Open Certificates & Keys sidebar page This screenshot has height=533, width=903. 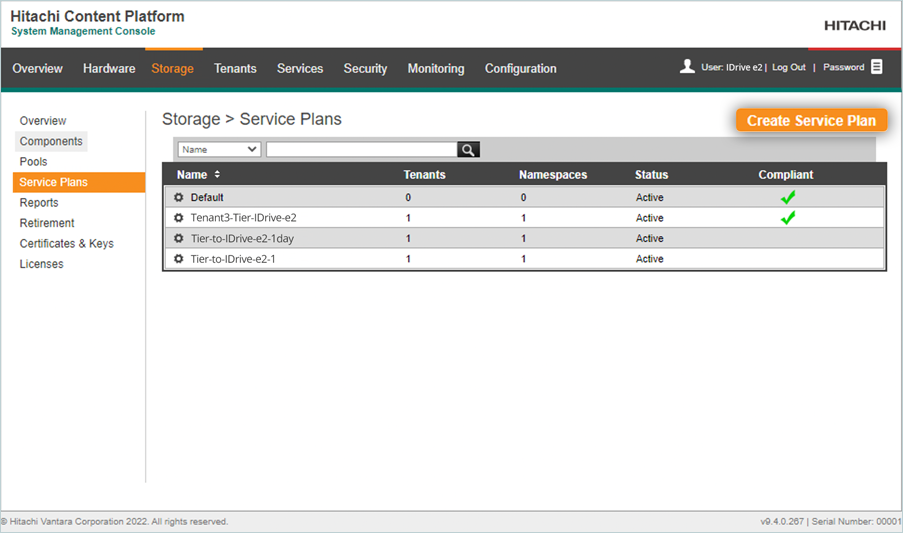pyautogui.click(x=66, y=244)
